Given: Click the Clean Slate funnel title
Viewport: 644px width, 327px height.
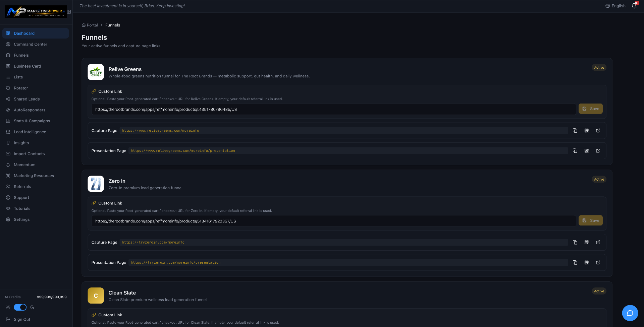Looking at the screenshot, I should pos(122,293).
